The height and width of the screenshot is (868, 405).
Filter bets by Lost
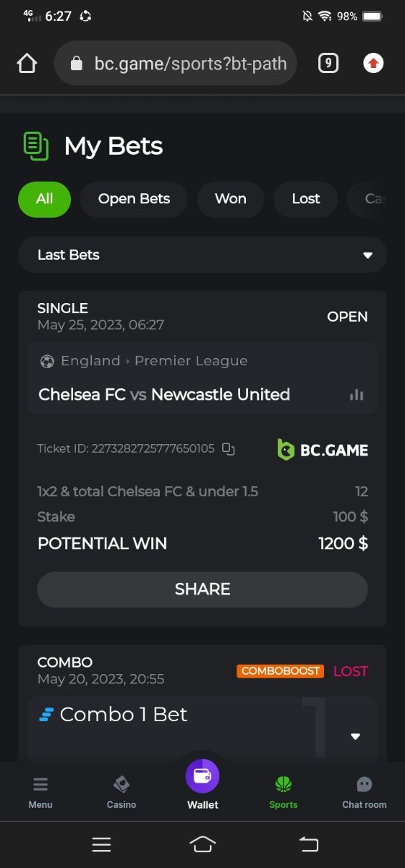click(x=306, y=199)
